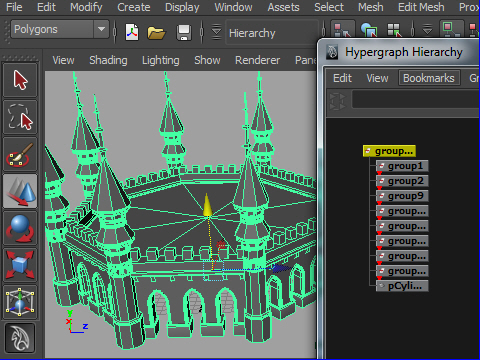
Task: Click the Hypergraph text input field
Action: (x=416, y=100)
